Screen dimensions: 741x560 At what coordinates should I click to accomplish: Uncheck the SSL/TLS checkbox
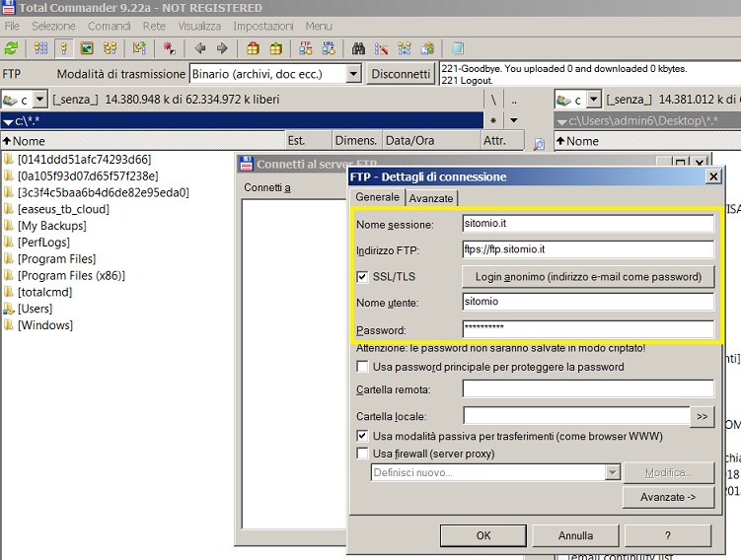[x=362, y=277]
